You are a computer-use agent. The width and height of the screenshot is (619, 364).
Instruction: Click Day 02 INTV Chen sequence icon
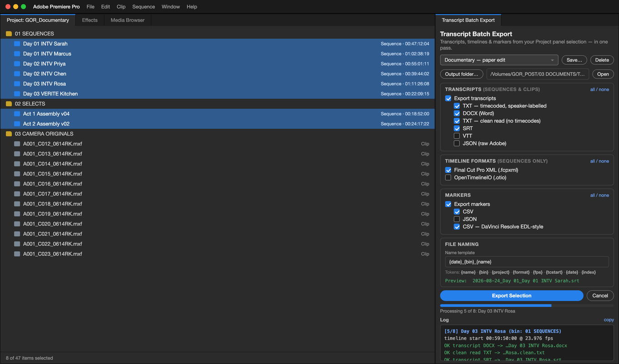point(17,74)
